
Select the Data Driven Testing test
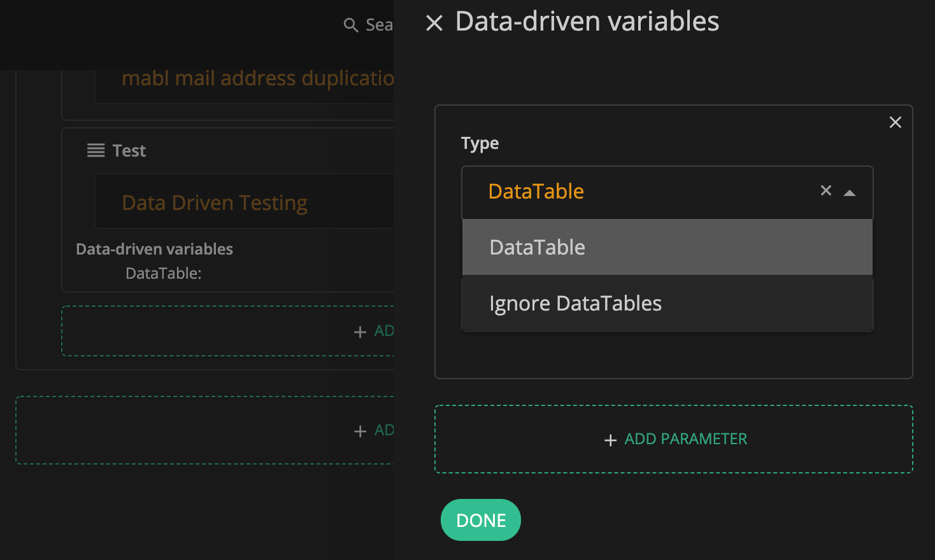click(x=215, y=203)
